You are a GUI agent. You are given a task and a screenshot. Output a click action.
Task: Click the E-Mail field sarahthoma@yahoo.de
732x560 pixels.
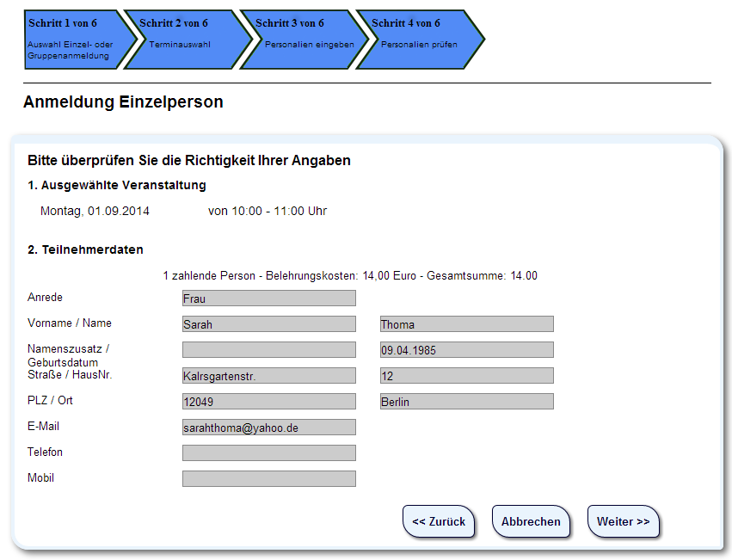(268, 428)
